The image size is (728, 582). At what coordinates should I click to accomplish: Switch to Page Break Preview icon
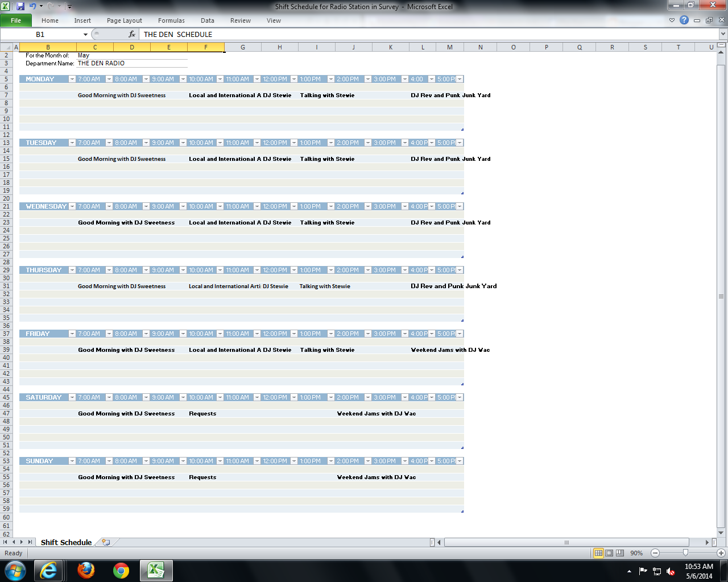[620, 553]
